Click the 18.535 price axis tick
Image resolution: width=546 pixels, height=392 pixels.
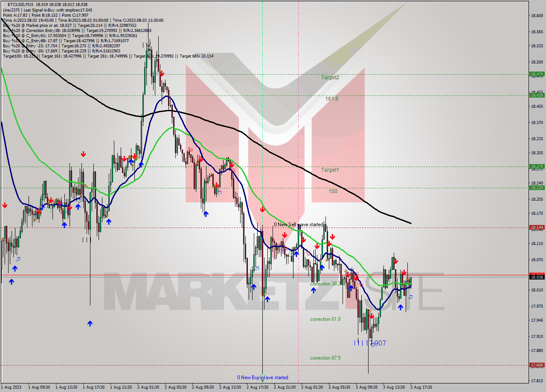pos(537,46)
